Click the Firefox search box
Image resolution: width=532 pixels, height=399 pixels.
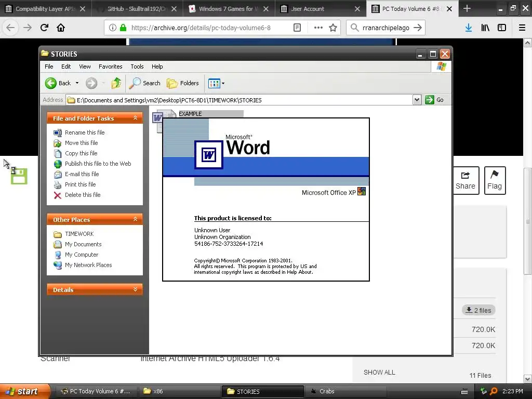pos(386,28)
